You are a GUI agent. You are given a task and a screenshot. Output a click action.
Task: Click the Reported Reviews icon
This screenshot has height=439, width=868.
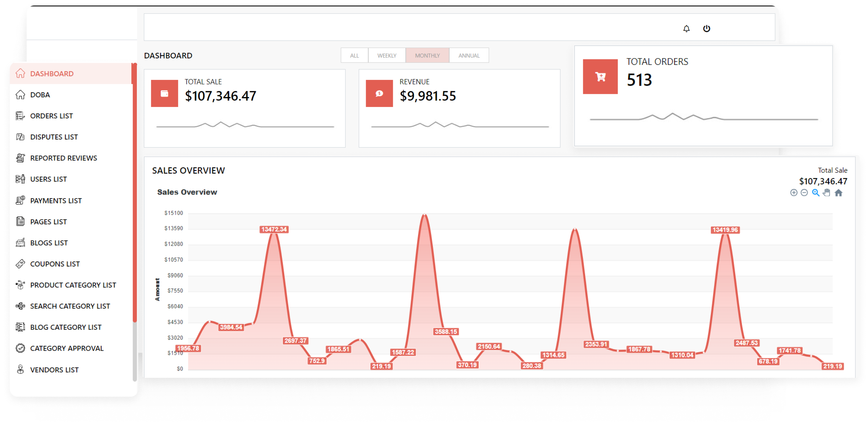20,158
